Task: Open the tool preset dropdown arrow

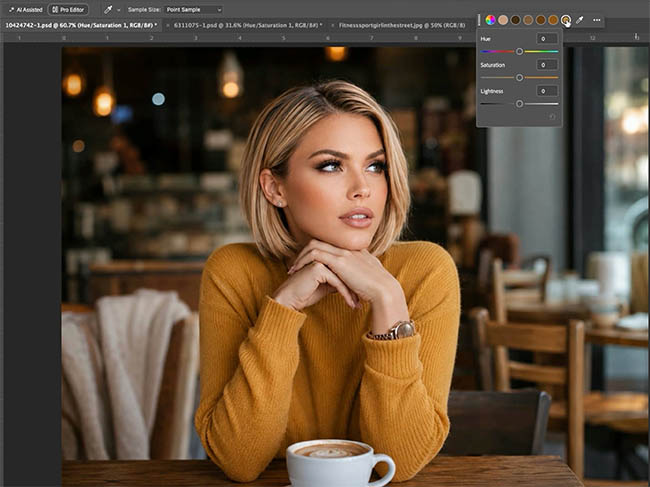Action: point(119,10)
